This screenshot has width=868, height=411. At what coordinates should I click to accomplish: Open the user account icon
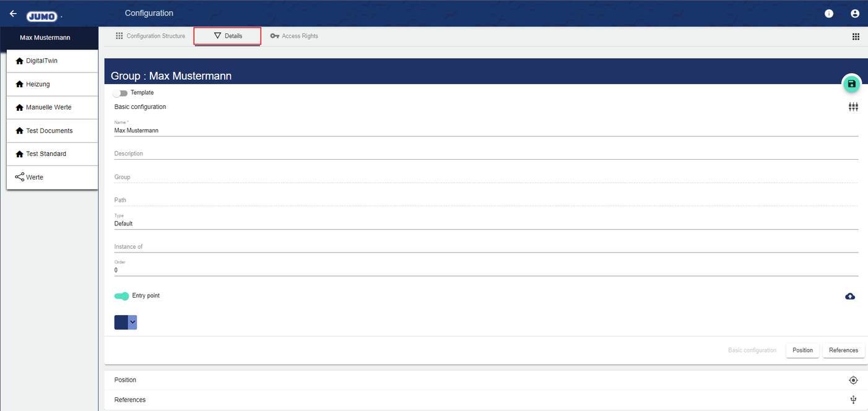pyautogui.click(x=855, y=14)
